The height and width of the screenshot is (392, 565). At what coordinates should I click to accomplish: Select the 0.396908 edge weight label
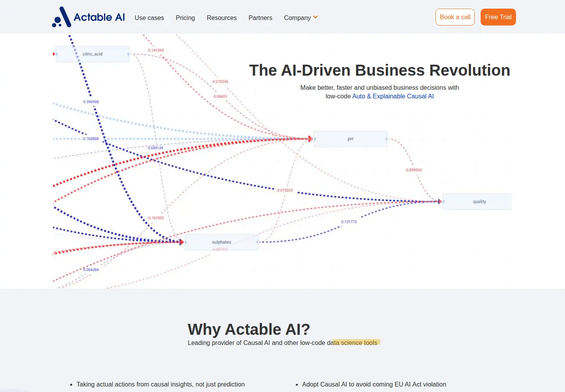point(91,102)
